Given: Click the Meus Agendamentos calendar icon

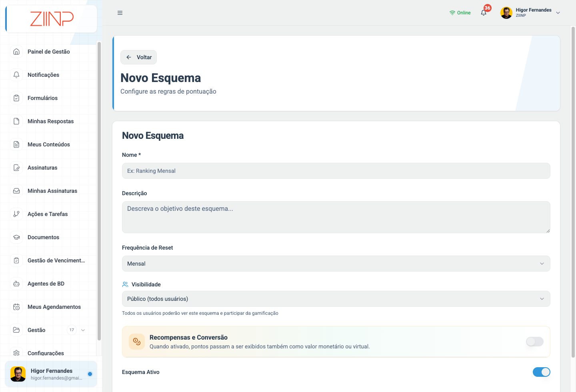Looking at the screenshot, I should (x=16, y=307).
